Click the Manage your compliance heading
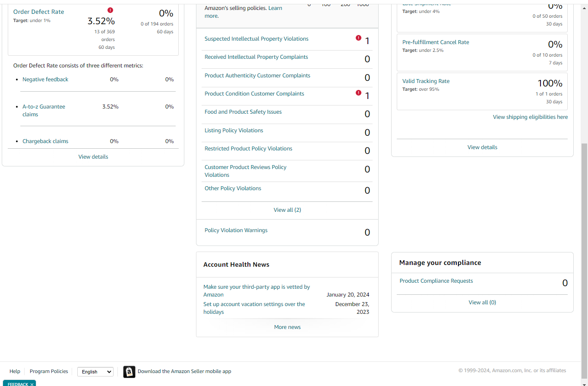Image resolution: width=588 pixels, height=386 pixels. [440, 263]
